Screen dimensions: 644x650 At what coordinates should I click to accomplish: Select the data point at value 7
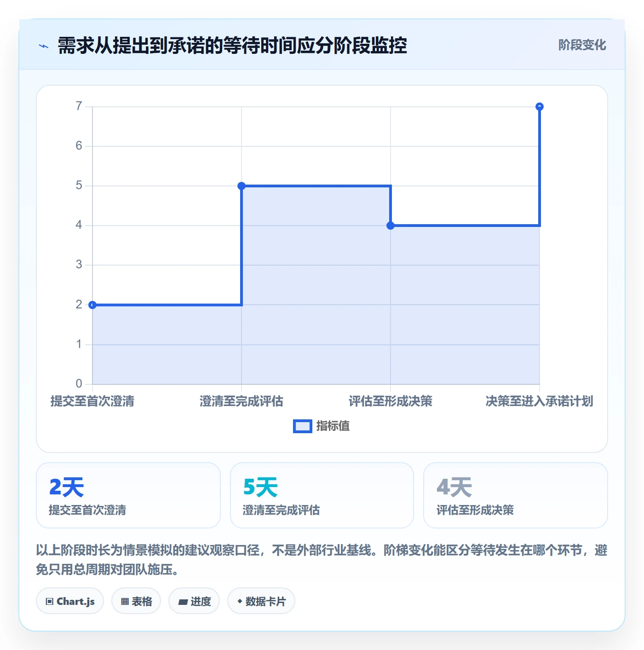540,107
